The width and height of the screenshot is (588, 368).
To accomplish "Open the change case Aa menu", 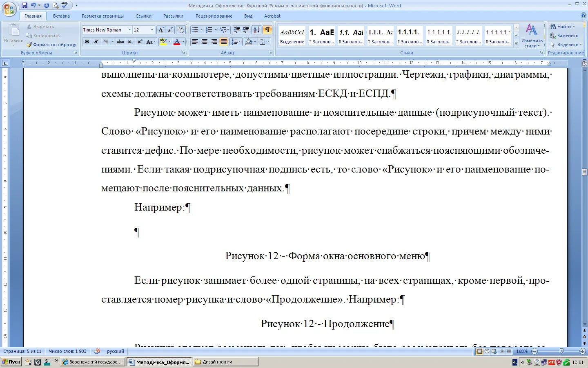I will click(x=150, y=42).
